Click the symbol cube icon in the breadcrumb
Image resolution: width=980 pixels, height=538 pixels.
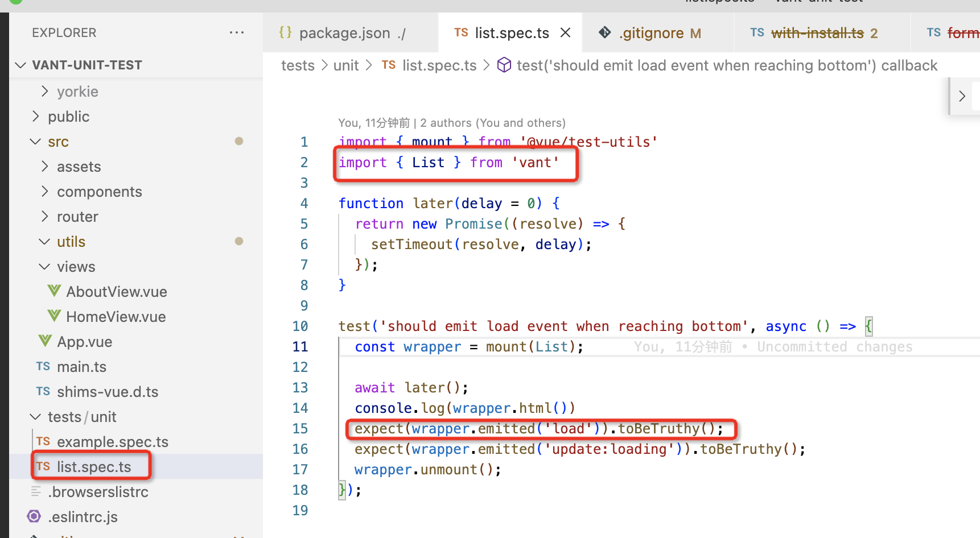(x=504, y=65)
